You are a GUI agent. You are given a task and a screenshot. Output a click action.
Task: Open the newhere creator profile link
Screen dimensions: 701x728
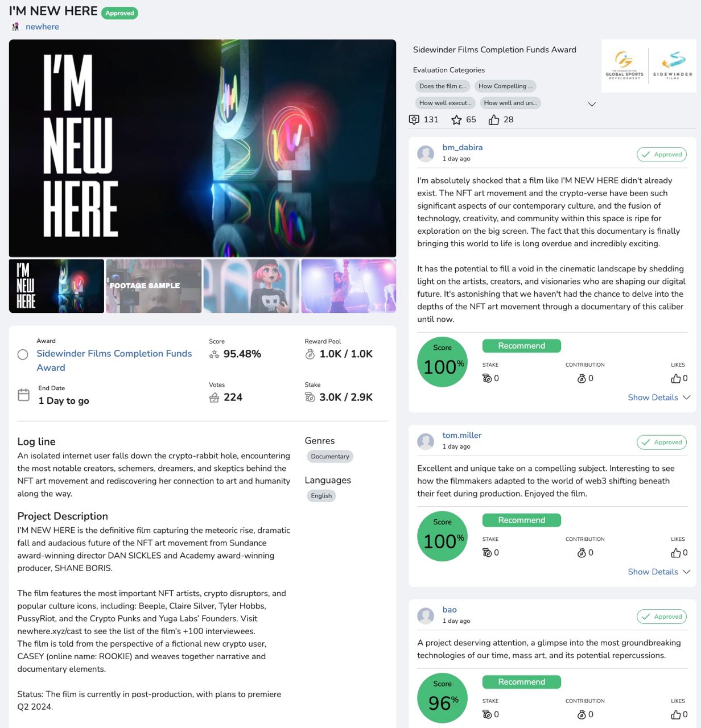(x=42, y=27)
